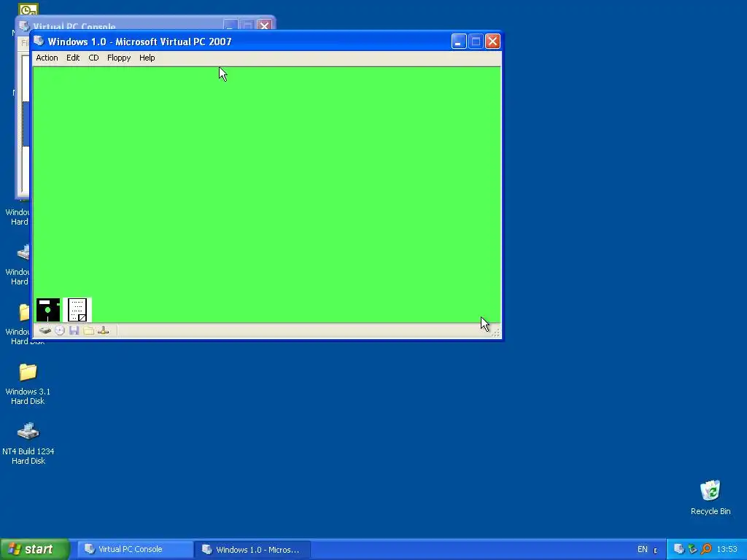
Task: Select the black floppy disk icon in Windows 1.0
Action: [x=48, y=310]
